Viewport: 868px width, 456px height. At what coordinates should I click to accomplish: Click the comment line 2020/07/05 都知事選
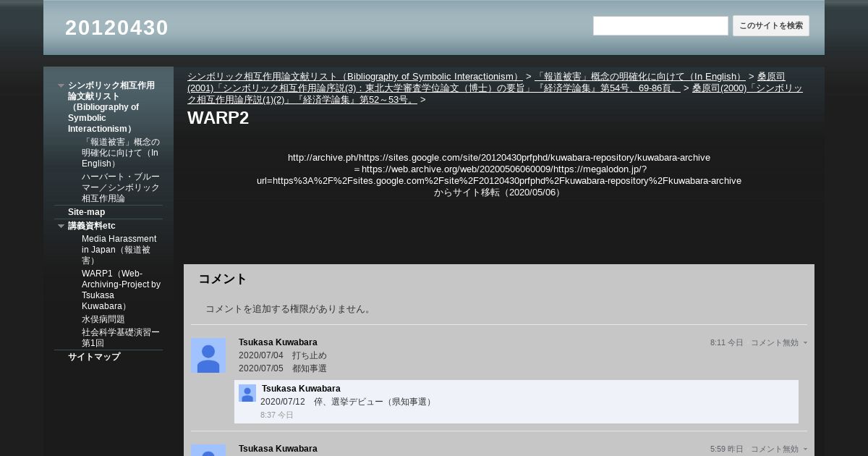283,368
